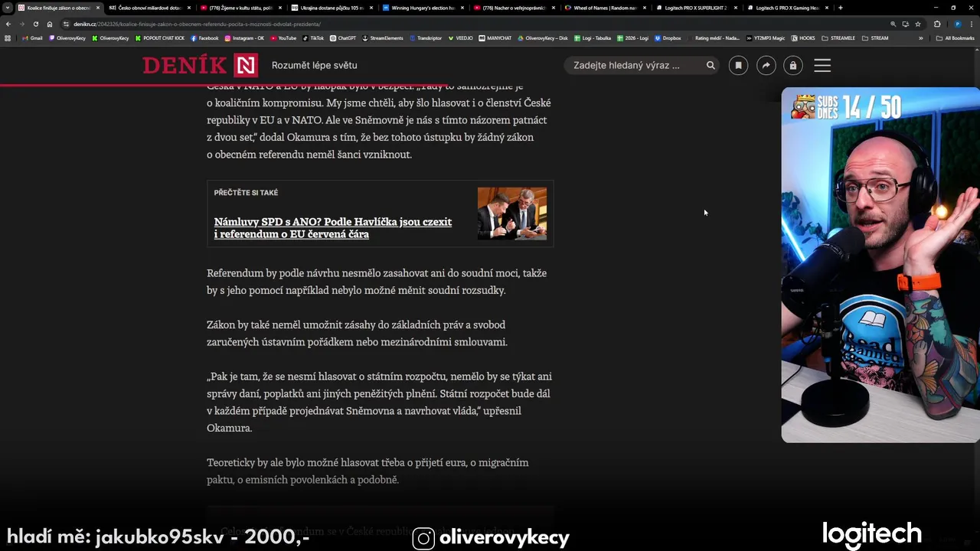Open OliverovyKecy – Disk bookmark

pos(543,37)
